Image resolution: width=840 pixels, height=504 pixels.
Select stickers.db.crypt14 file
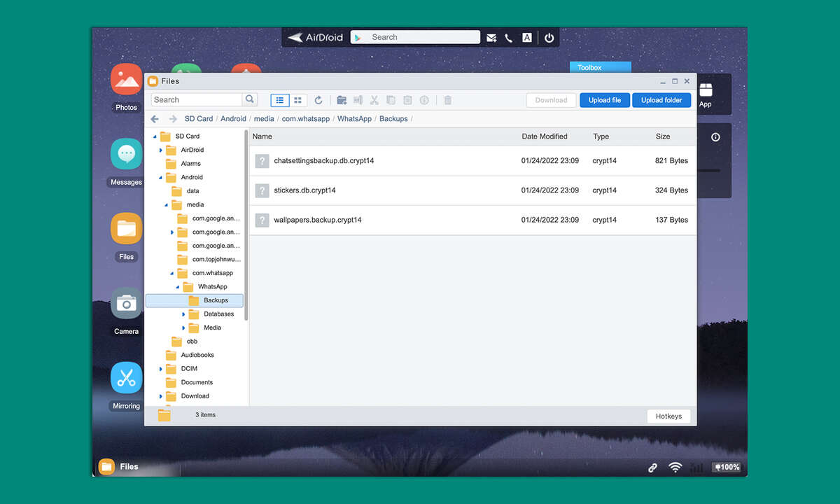pos(472,190)
